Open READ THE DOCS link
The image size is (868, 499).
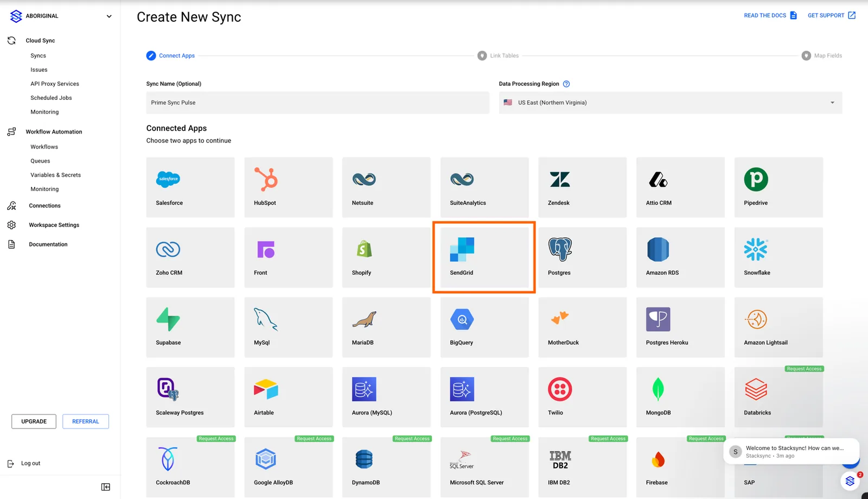tap(770, 15)
